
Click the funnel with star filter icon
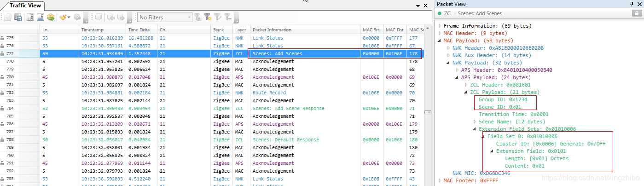[208, 17]
